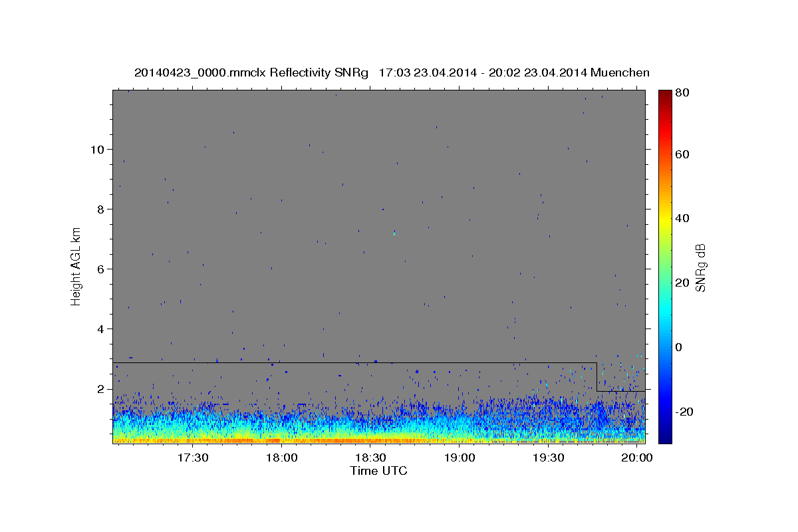Click the height tick label 2
The image size is (798, 532).
(x=100, y=389)
